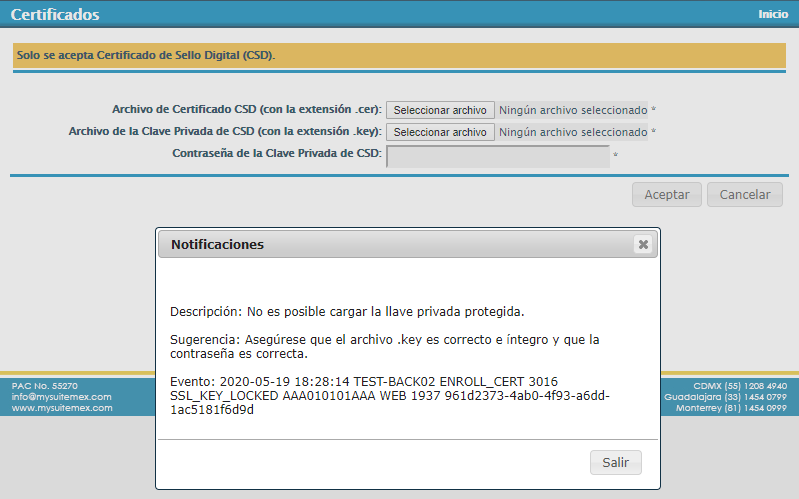Viewport: 799px width, 499px height.
Task: Visit the www.mysuitemex.com footer link
Action: (62, 408)
